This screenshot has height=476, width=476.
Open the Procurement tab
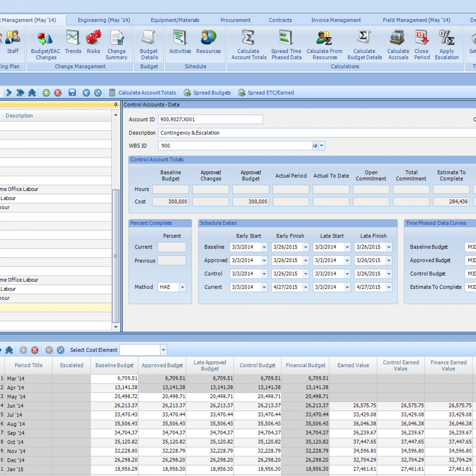pos(236,20)
